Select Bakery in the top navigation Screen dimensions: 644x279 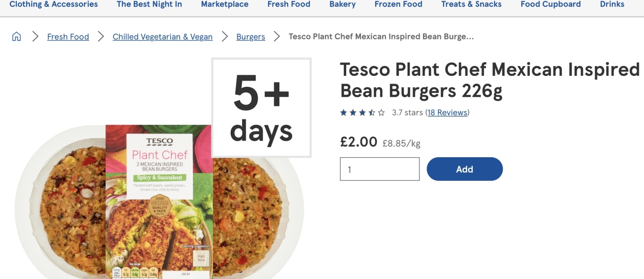pos(342,5)
